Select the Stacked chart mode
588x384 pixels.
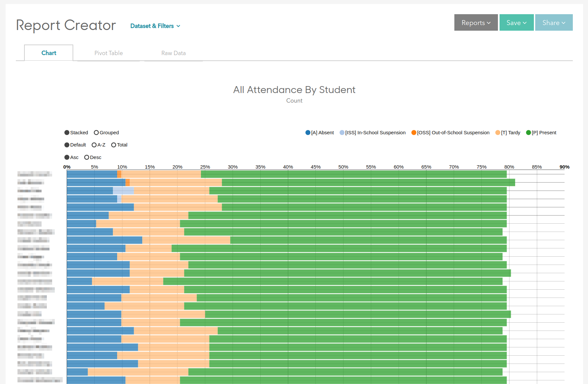click(67, 133)
